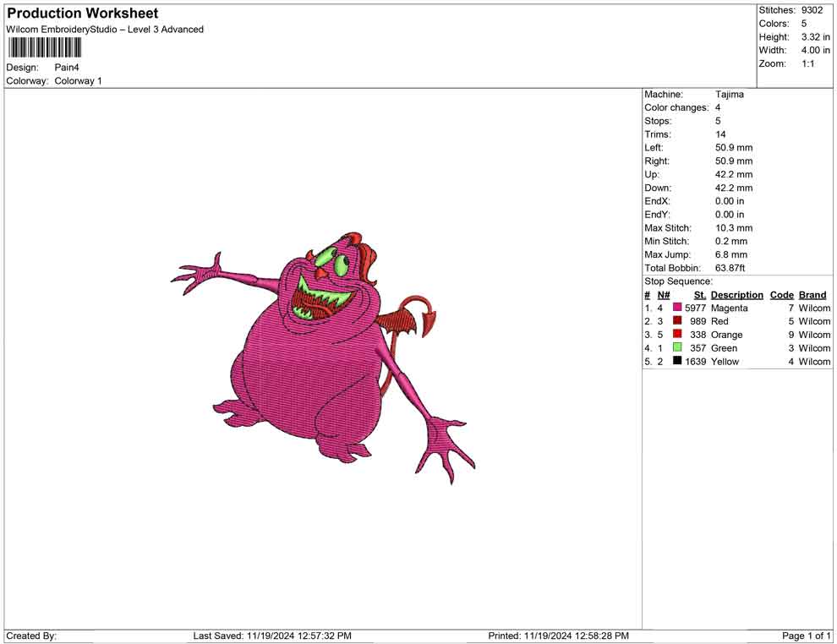Click the Zoom value 1:1
The image size is (837, 644).
(x=807, y=63)
